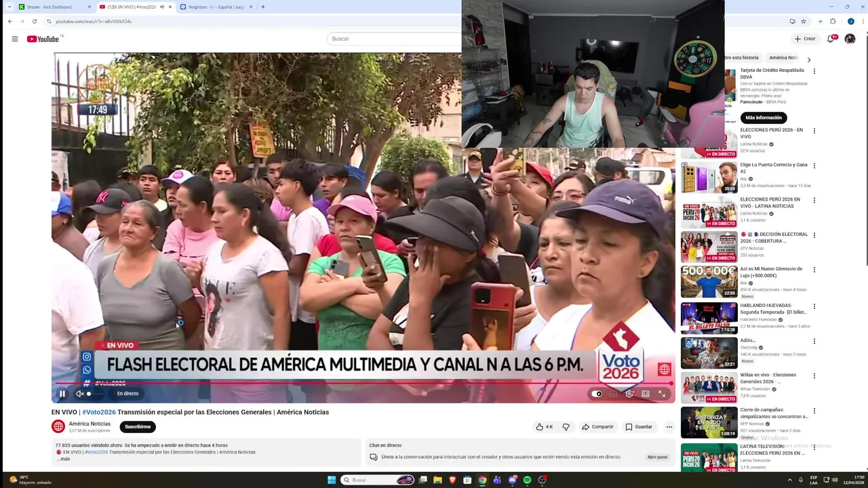Open the #Voto2026 hashtag in title
The height and width of the screenshot is (488, 868).
point(99,412)
